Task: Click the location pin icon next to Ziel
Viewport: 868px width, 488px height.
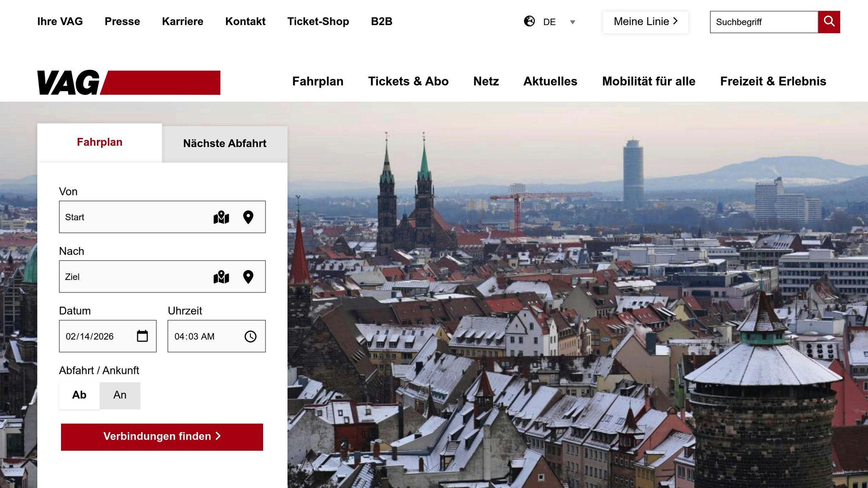Action: click(248, 277)
